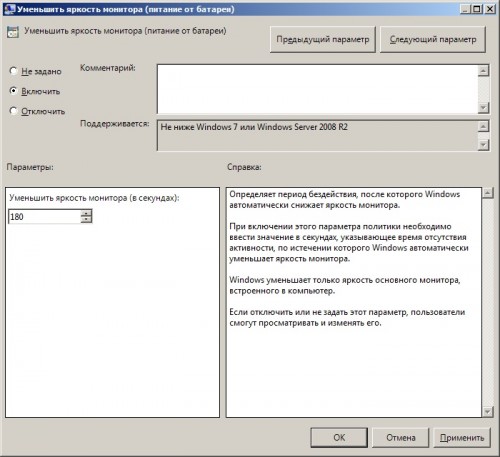Go to 'Предыдущий параметр'
Image resolution: width=500 pixels, height=457 pixels.
pyautogui.click(x=323, y=39)
